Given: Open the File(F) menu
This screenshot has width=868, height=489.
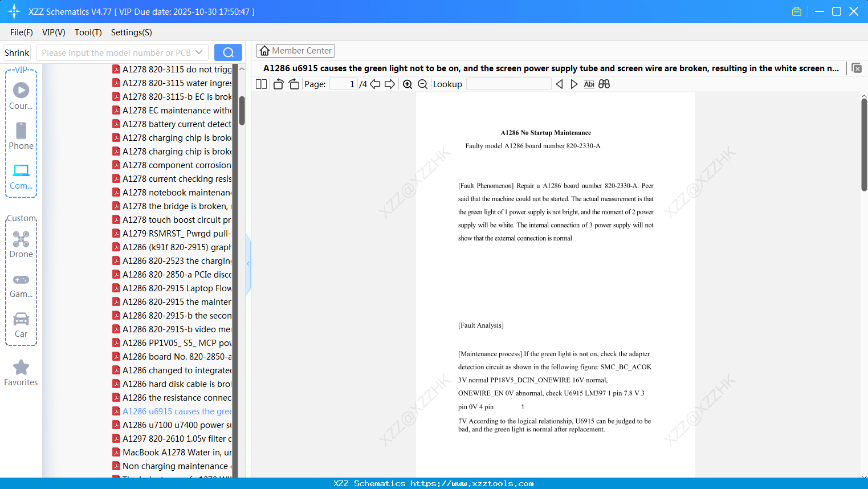Looking at the screenshot, I should pyautogui.click(x=22, y=32).
